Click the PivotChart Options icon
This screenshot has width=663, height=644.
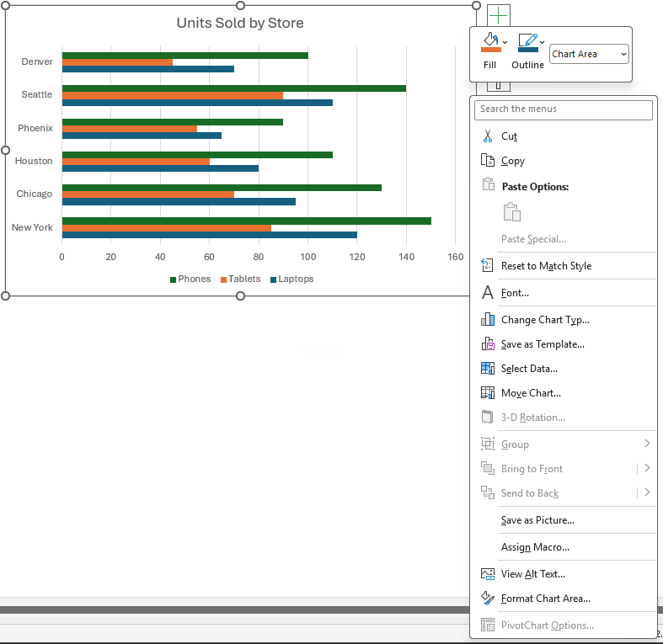[x=488, y=625]
